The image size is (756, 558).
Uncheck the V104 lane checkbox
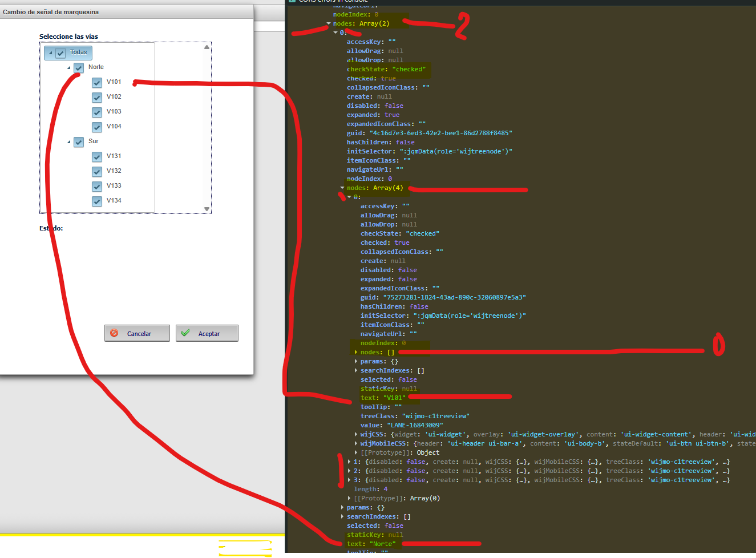point(97,127)
